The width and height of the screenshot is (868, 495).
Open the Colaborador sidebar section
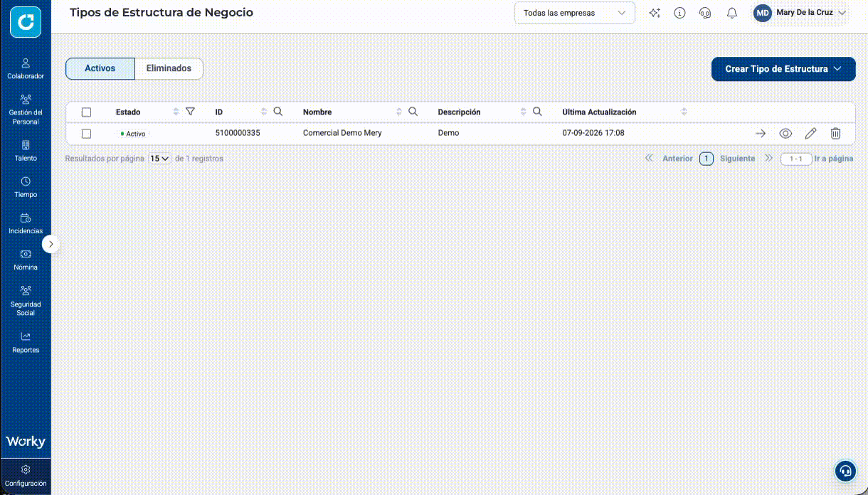26,68
